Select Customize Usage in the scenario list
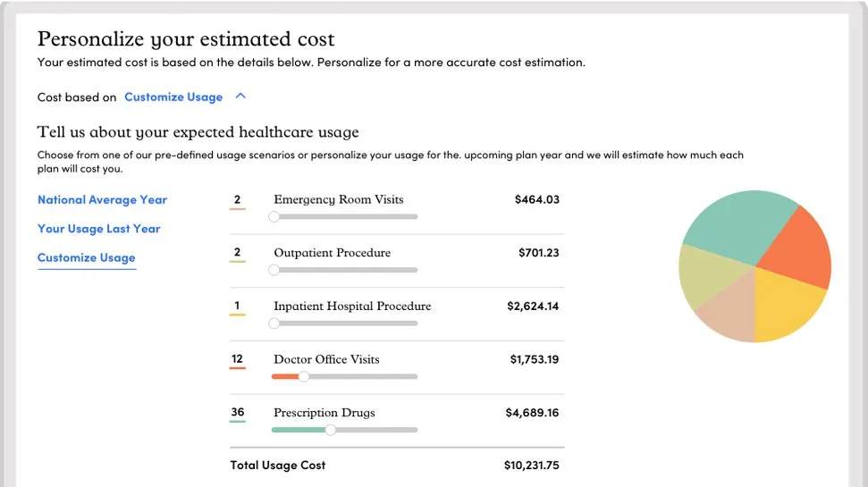Image resolution: width=868 pixels, height=487 pixels. pos(86,258)
